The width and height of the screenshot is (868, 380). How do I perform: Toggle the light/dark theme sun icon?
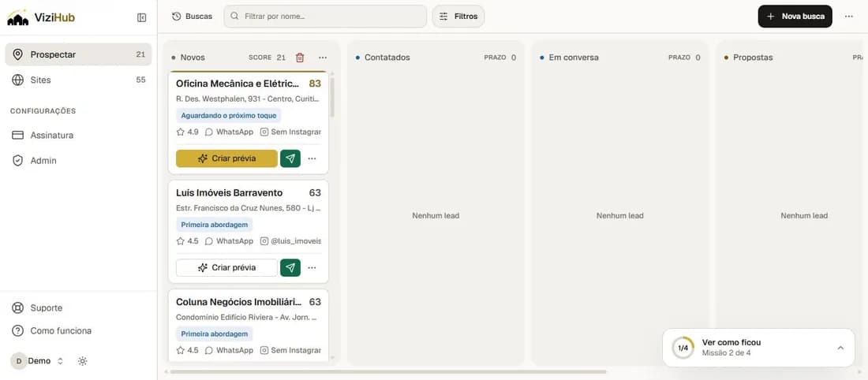click(83, 361)
